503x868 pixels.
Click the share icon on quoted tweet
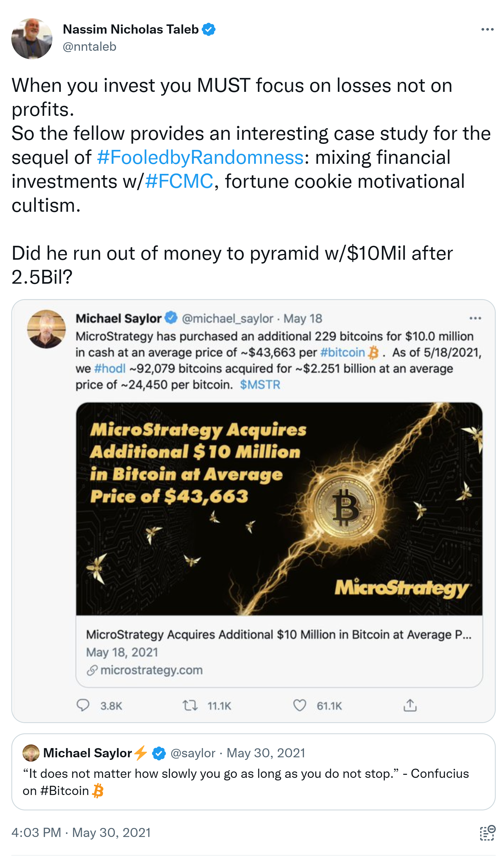coord(410,706)
